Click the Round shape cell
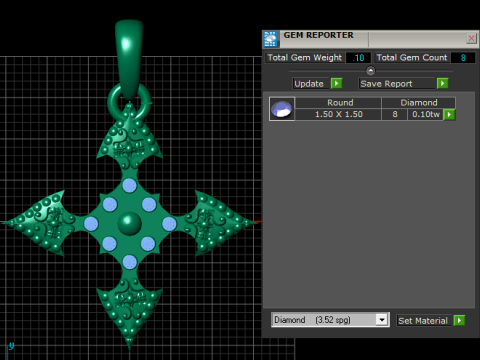Screen dimensions: 480x360 click(x=338, y=103)
